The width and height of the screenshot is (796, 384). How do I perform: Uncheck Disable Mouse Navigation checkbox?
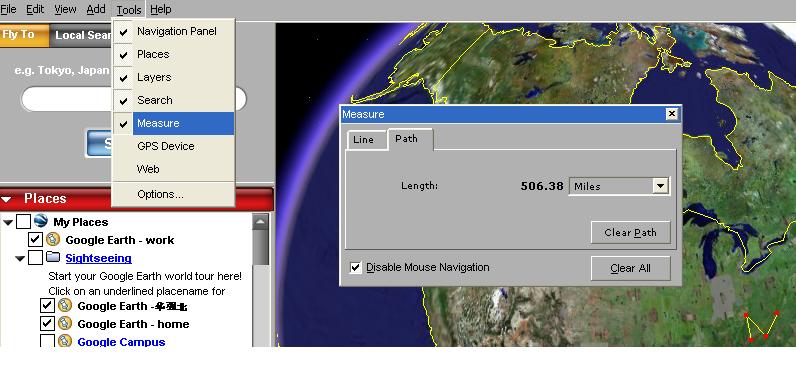click(x=356, y=267)
